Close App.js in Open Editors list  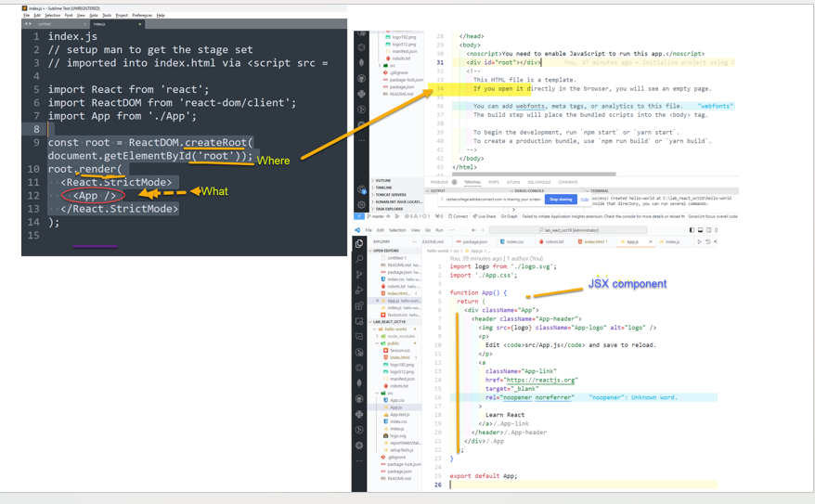(x=378, y=301)
